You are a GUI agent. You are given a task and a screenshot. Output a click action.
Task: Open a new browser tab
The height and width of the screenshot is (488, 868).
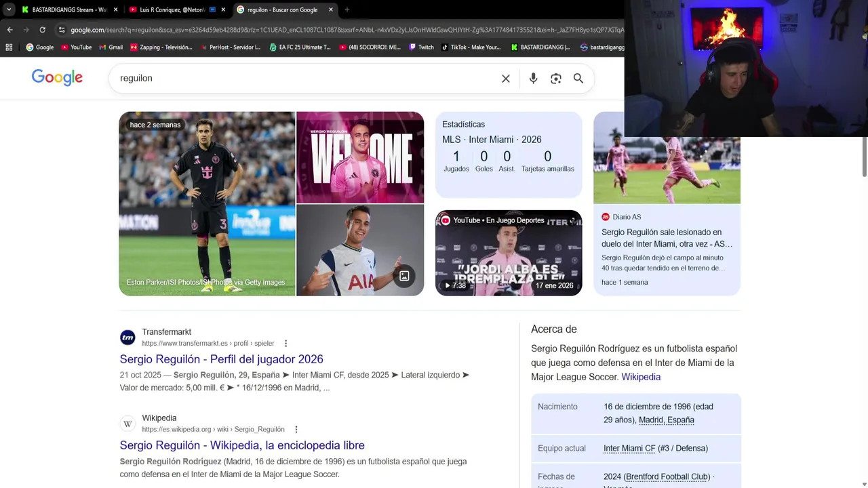pos(347,9)
